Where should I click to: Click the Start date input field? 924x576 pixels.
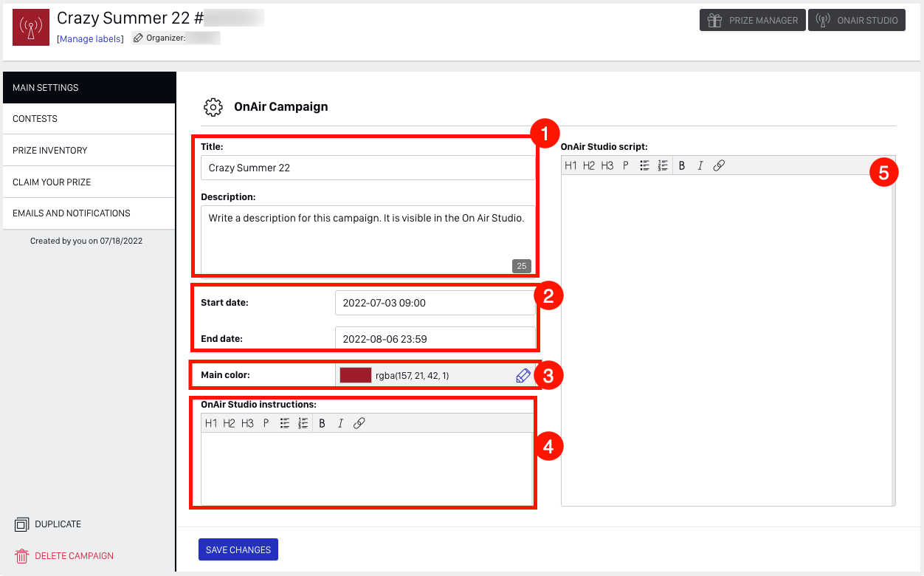(x=435, y=303)
